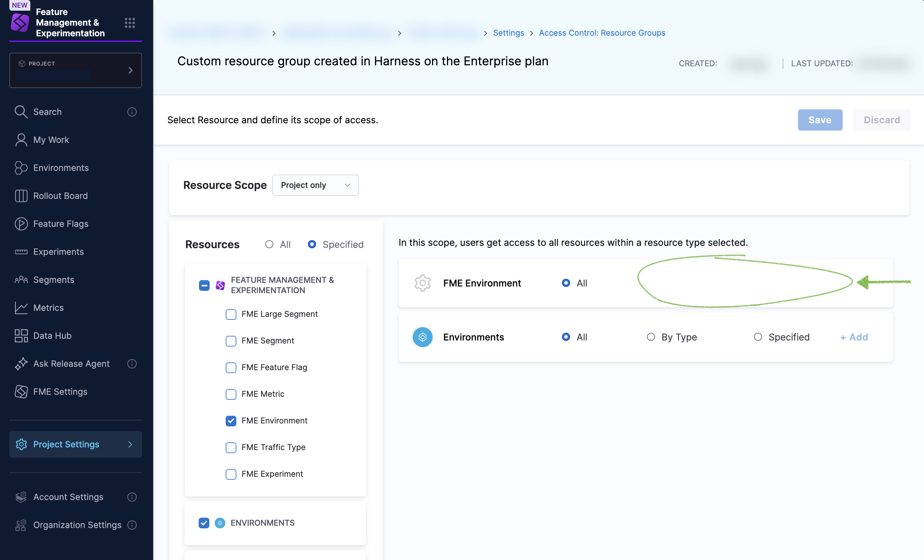
Task: Uncheck the FME Environment checkbox
Action: click(x=231, y=420)
